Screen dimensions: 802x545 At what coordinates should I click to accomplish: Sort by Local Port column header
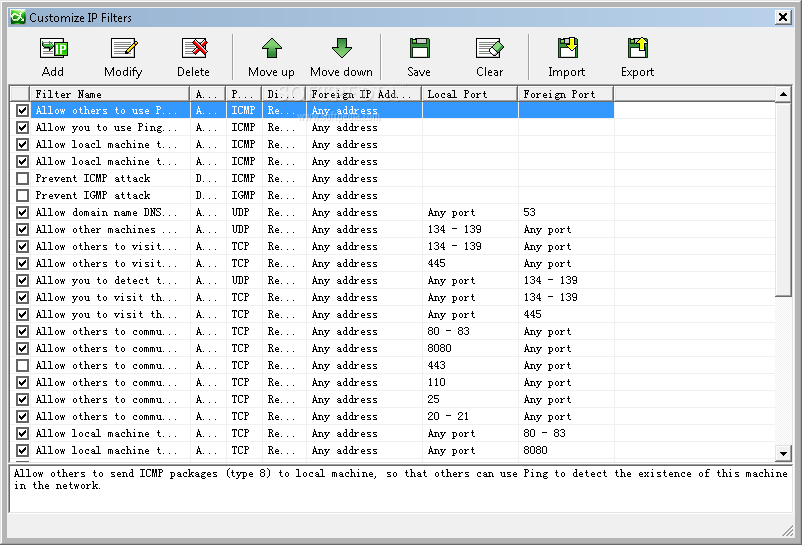(x=470, y=94)
